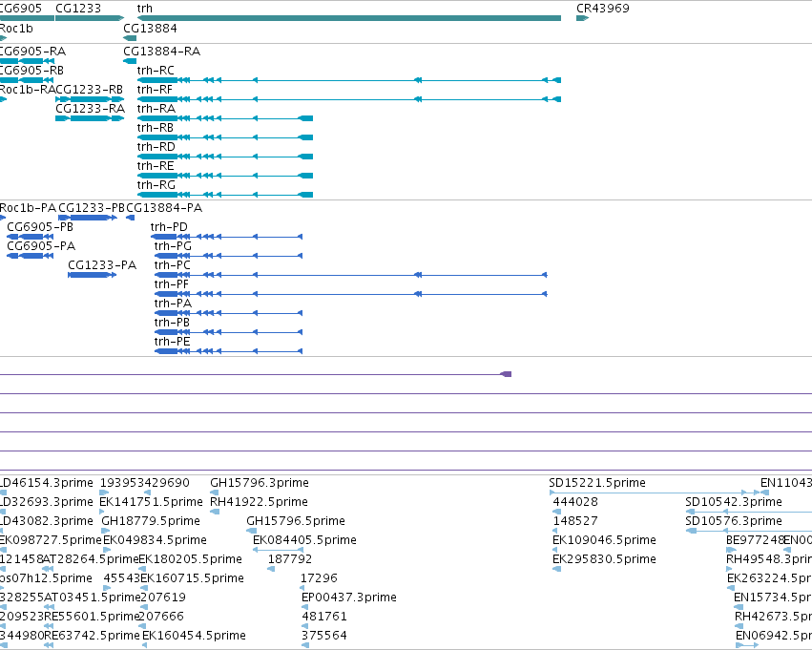The image size is (812, 650).
Task: Select EST SD15221.5prime
Action: [x=597, y=483]
